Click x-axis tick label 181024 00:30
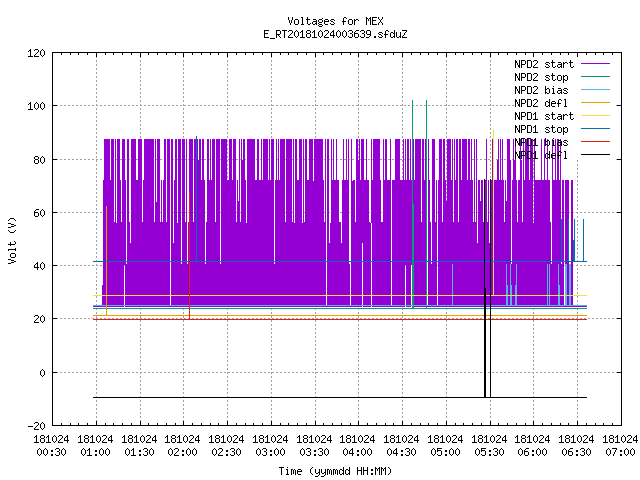 coord(51,446)
